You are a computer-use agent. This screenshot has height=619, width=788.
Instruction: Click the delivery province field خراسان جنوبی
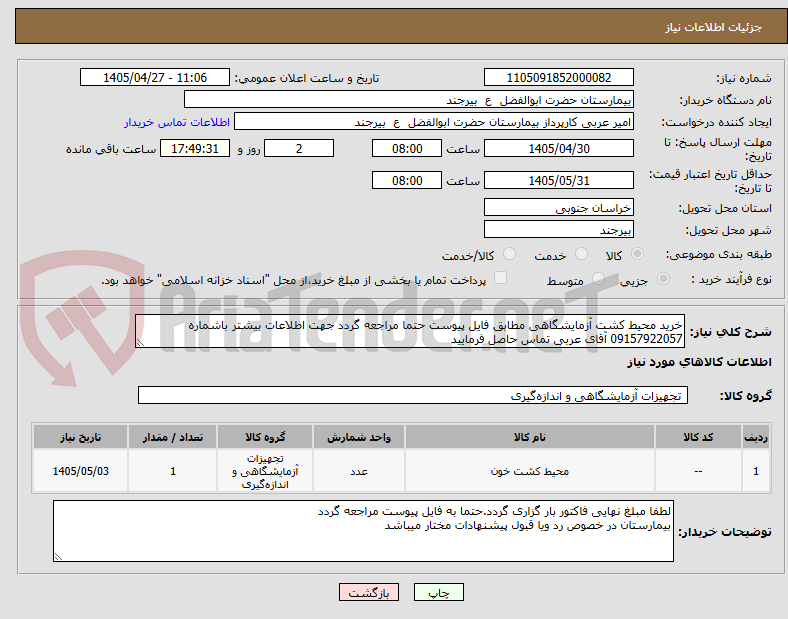click(558, 207)
